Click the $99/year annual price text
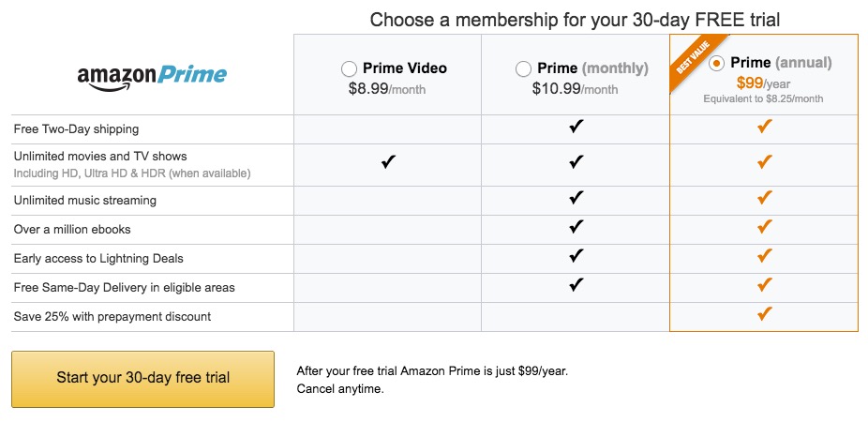The height and width of the screenshot is (422, 868). pos(763,83)
